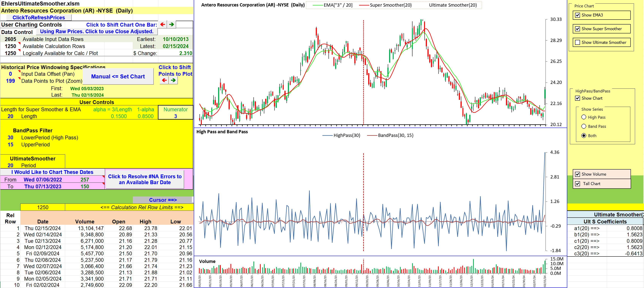This screenshot has height=288, width=644.
Task: Select LowerPeriod (High Pass) value 30
Action: coord(10,138)
